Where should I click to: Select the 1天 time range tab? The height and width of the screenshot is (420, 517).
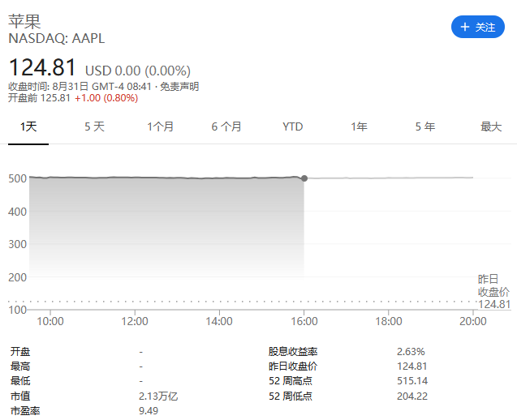coord(28,126)
